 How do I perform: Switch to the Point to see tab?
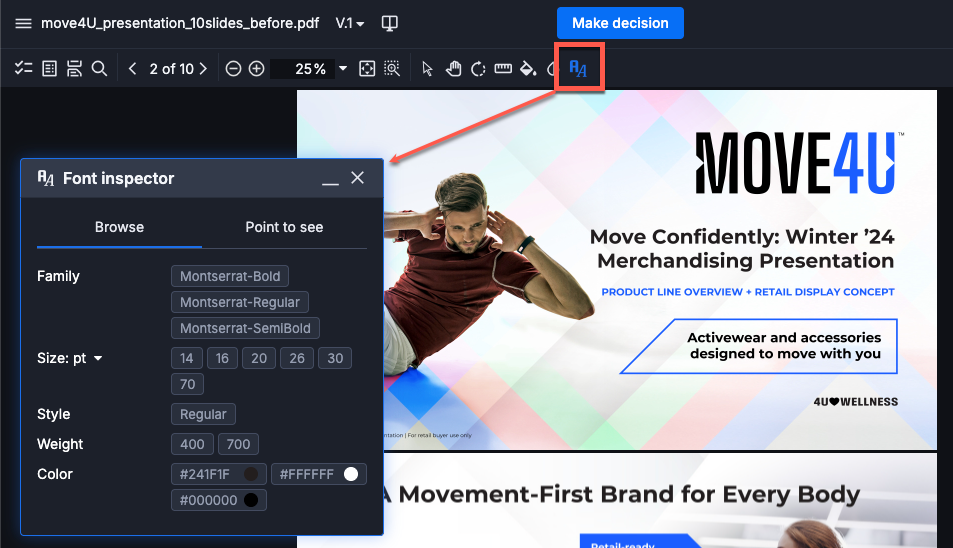point(284,227)
